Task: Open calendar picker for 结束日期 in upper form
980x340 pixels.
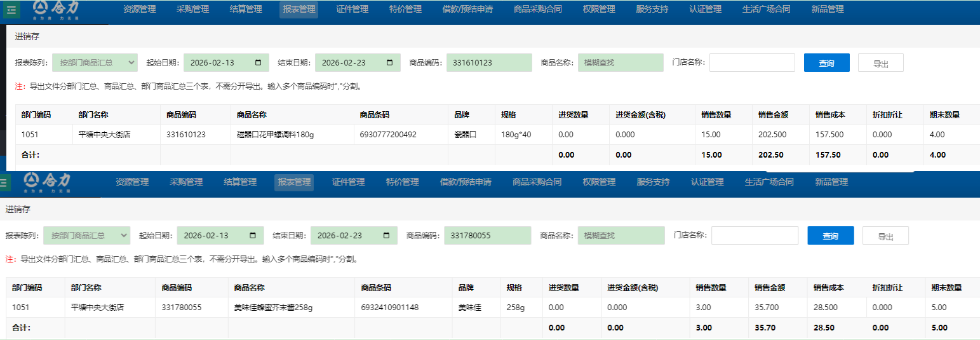Action: (x=389, y=63)
